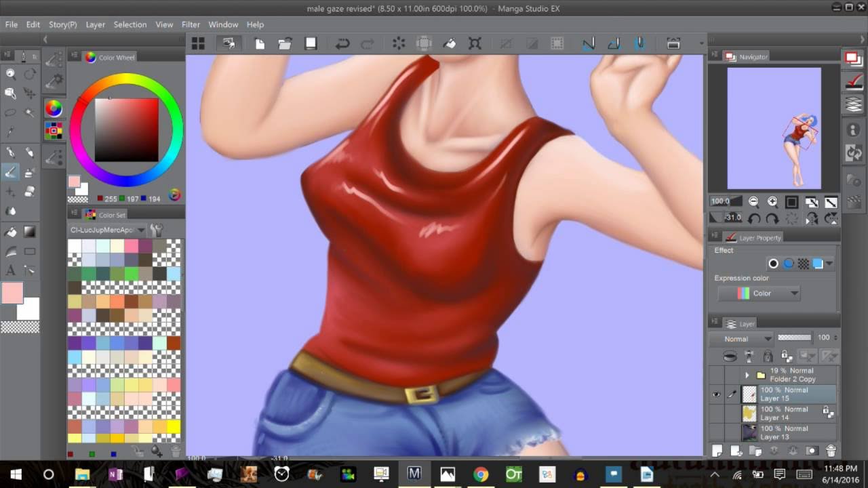Screen dimensions: 868x488
Task: Zoom in using the Navigator plus icon
Action: click(772, 202)
